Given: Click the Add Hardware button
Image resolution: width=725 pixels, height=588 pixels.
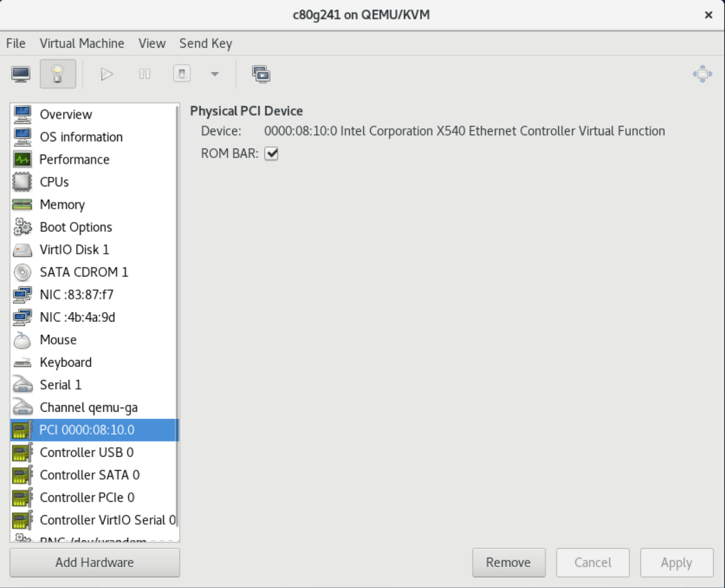Looking at the screenshot, I should click(95, 562).
